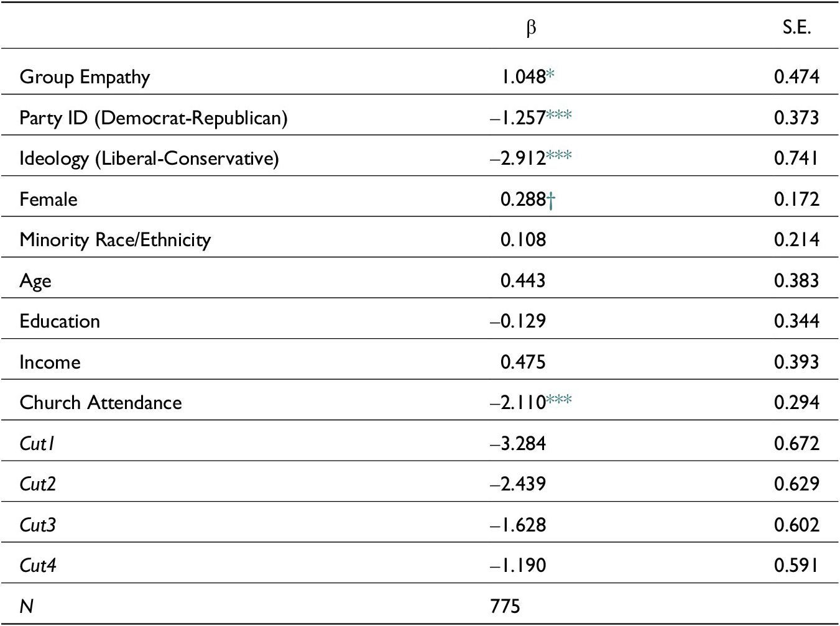Select the Party ID (Democrat-Republican) label
840x626 pixels.
pyautogui.click(x=153, y=117)
